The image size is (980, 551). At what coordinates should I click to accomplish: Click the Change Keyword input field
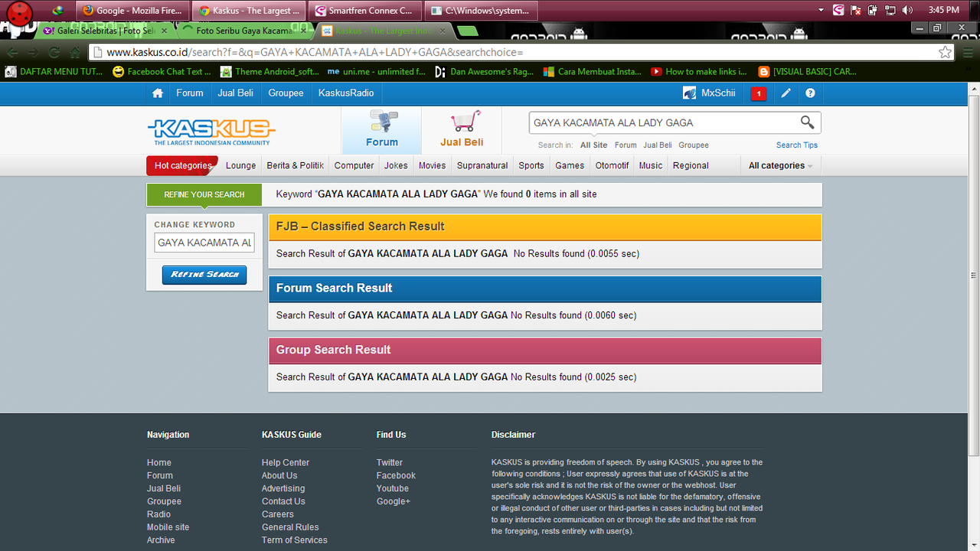[204, 243]
